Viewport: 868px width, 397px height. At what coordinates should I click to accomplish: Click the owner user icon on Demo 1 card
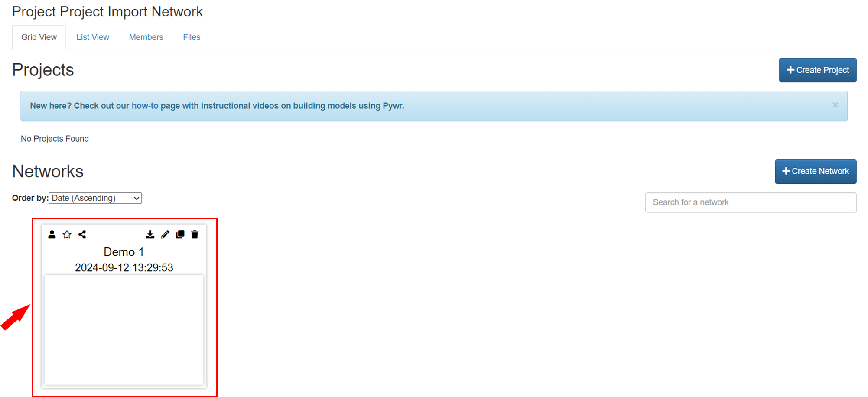(52, 234)
